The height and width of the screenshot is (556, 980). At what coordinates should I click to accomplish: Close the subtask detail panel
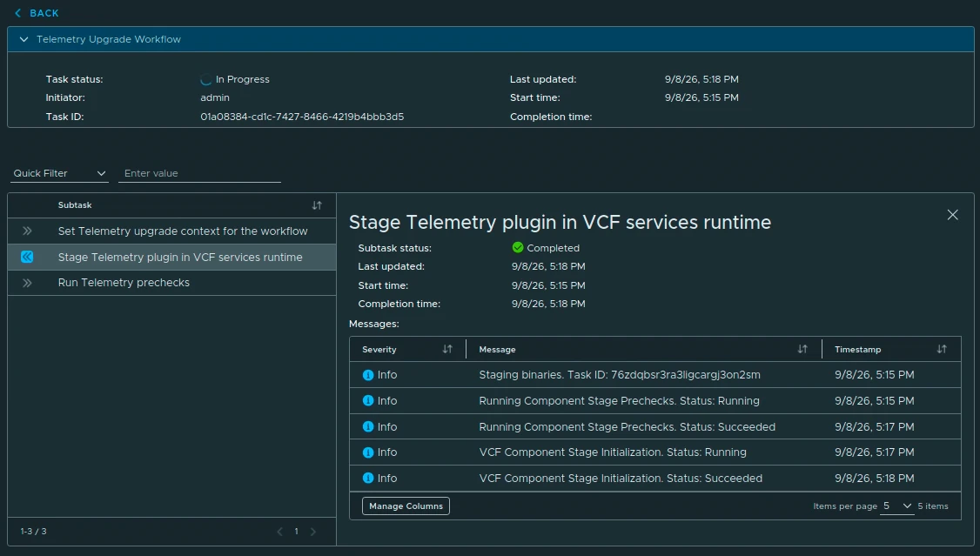952,215
